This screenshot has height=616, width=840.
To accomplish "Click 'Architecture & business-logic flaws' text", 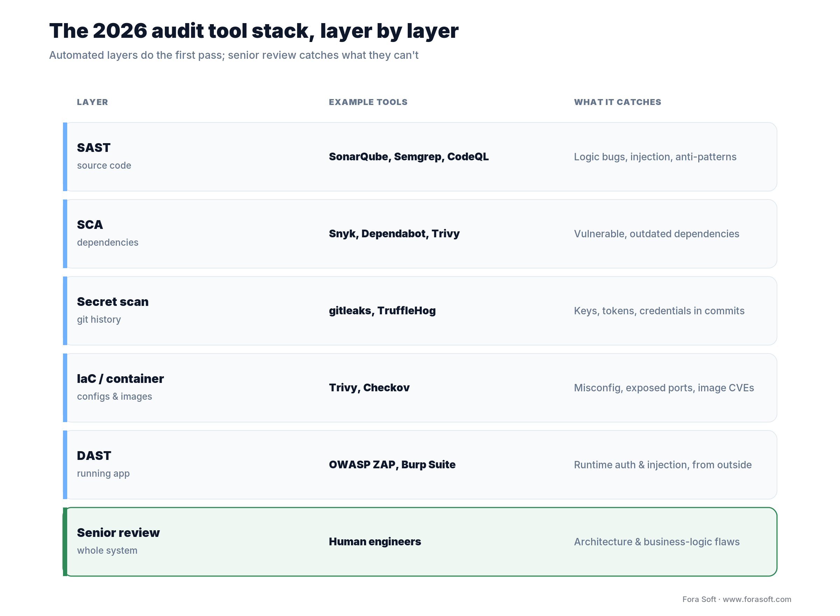I will pos(657,542).
